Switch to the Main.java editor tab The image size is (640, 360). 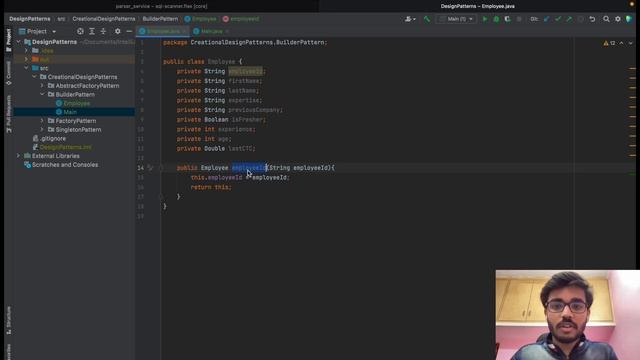click(211, 31)
